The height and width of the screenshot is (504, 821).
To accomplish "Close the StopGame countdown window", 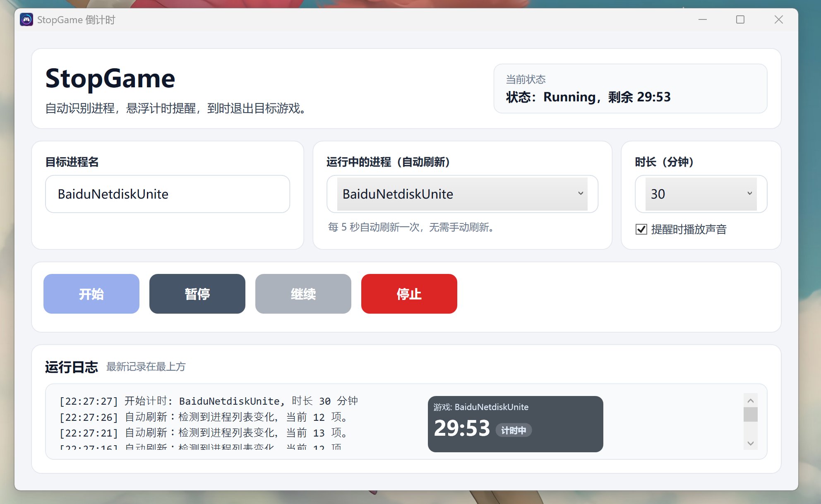I will 778,19.
